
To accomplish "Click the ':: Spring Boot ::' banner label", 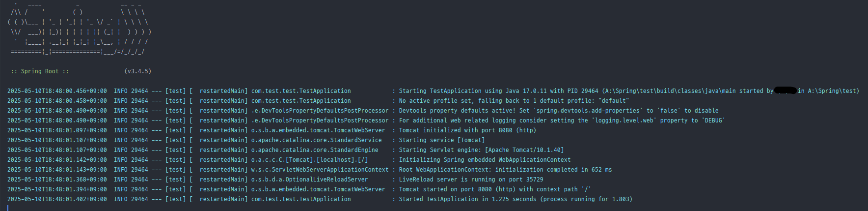I will tap(40, 71).
